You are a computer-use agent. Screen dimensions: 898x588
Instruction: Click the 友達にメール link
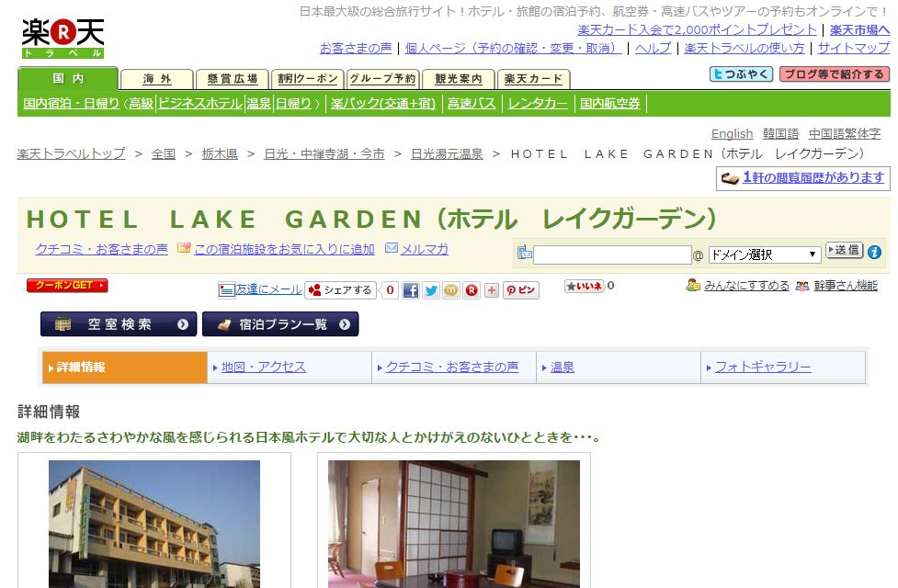click(268, 289)
